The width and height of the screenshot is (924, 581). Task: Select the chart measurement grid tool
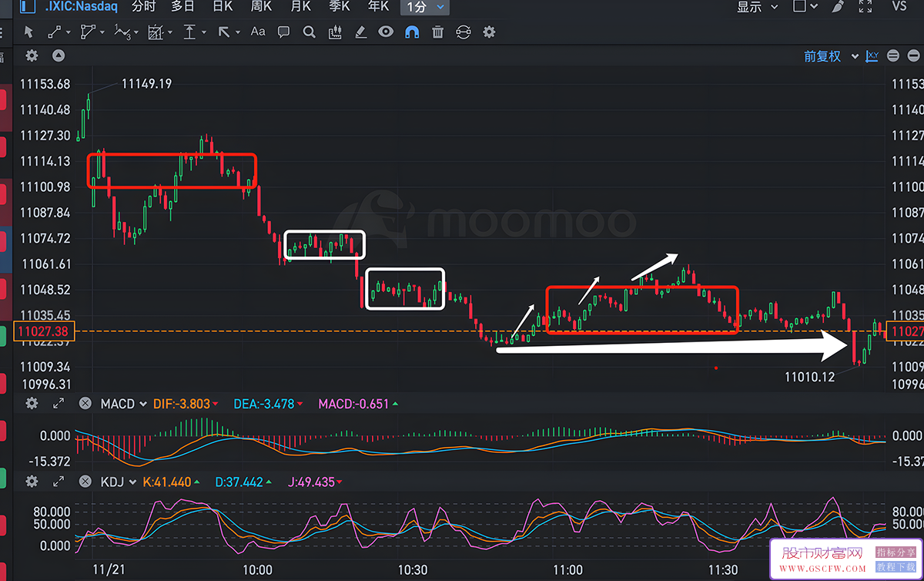tap(155, 32)
